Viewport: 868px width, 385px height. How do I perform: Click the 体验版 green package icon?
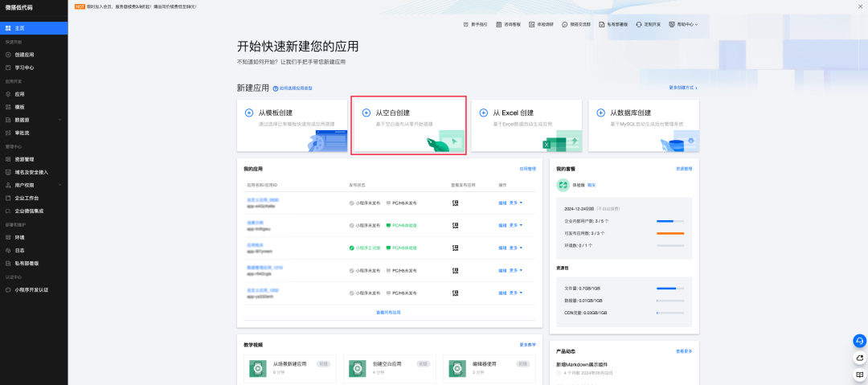pyautogui.click(x=563, y=185)
